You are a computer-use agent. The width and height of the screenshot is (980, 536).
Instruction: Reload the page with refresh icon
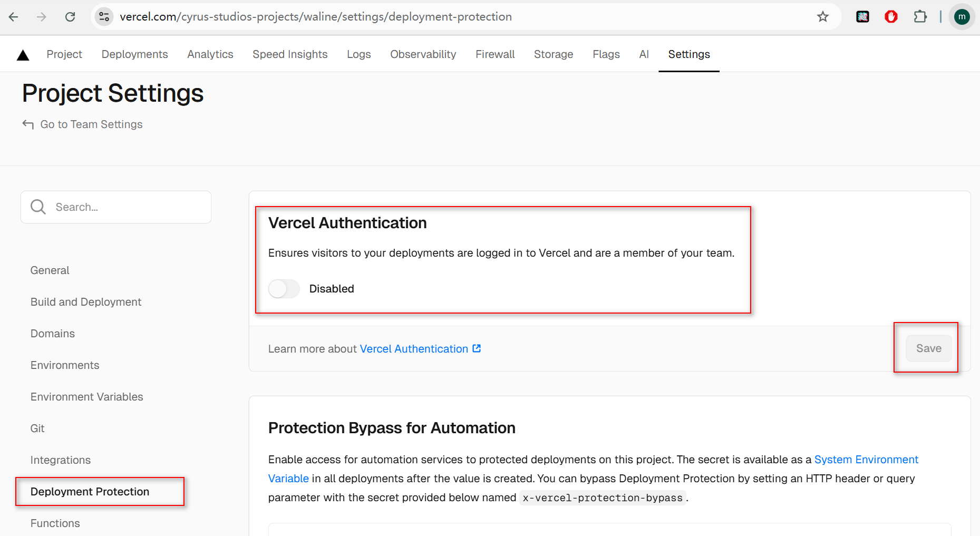[x=70, y=17]
